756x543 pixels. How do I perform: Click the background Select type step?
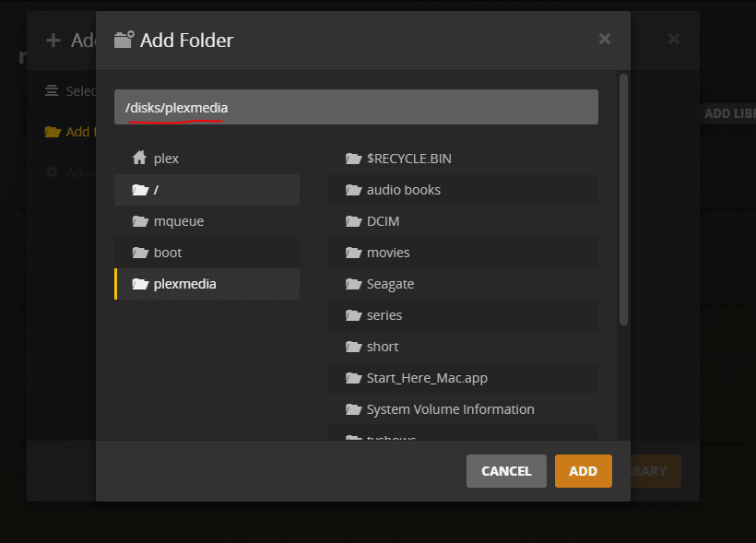coord(70,90)
